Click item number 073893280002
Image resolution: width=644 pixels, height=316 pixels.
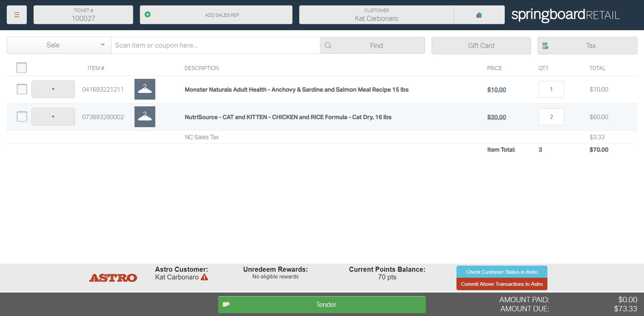[x=103, y=117]
